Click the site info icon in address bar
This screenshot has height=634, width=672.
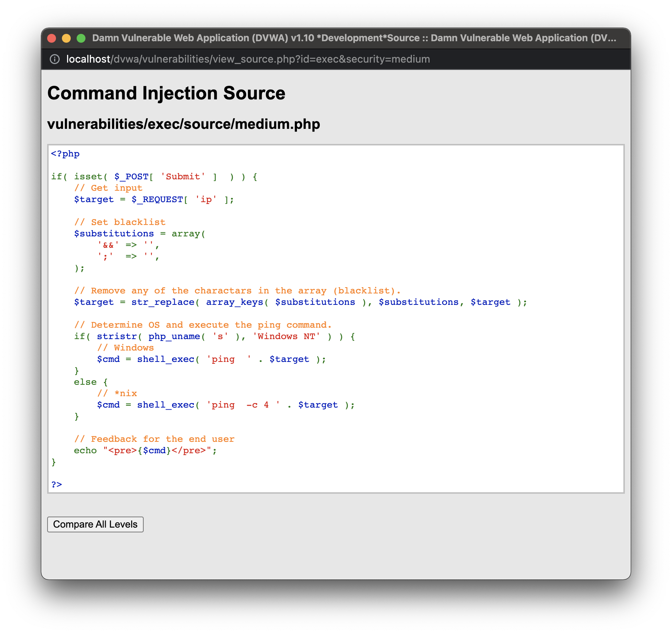pyautogui.click(x=55, y=59)
